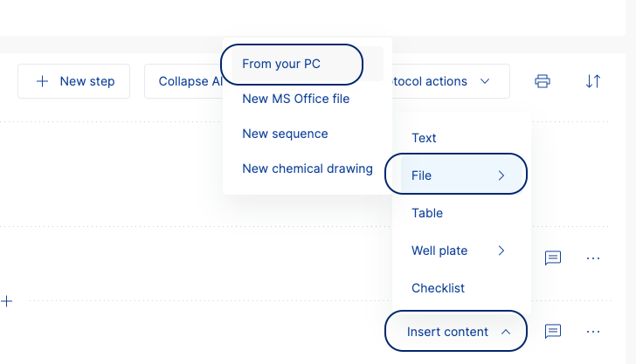Viewport: 636px width, 364px height.
Task: Pick New chemical drawing
Action: 307,168
